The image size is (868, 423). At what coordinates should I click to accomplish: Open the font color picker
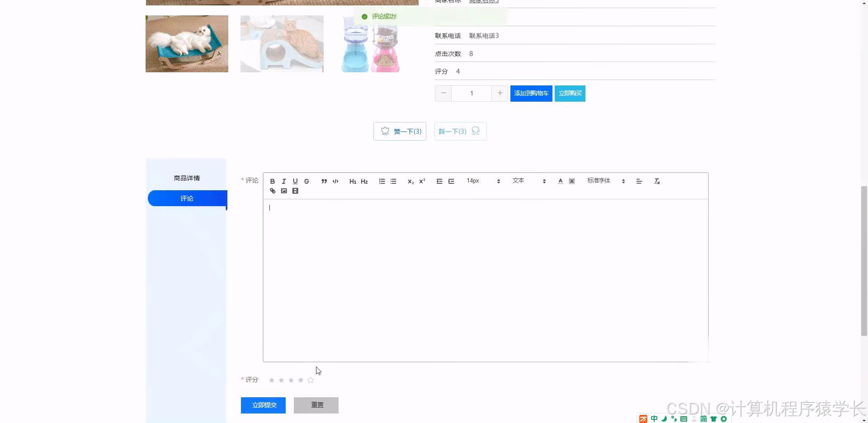pos(560,181)
